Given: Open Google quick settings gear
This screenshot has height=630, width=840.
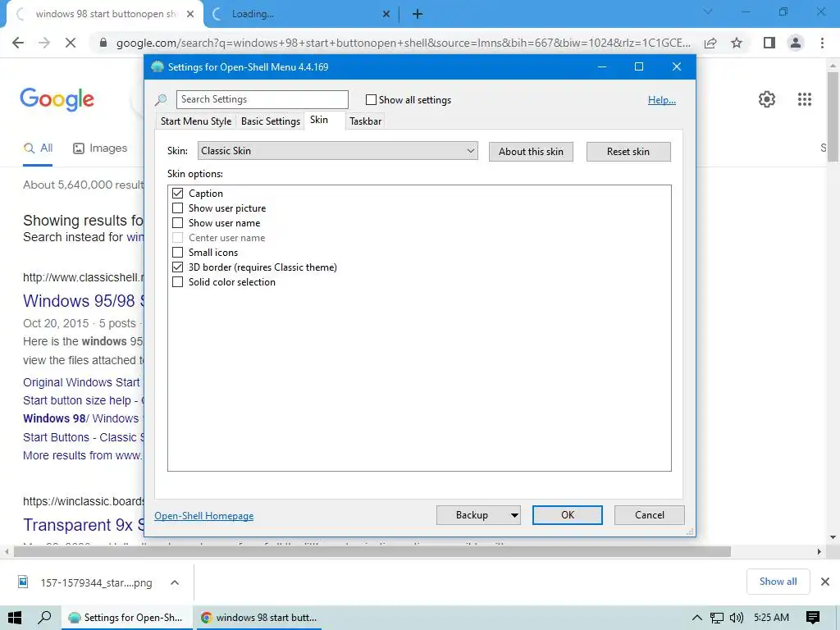Looking at the screenshot, I should click(x=767, y=99).
